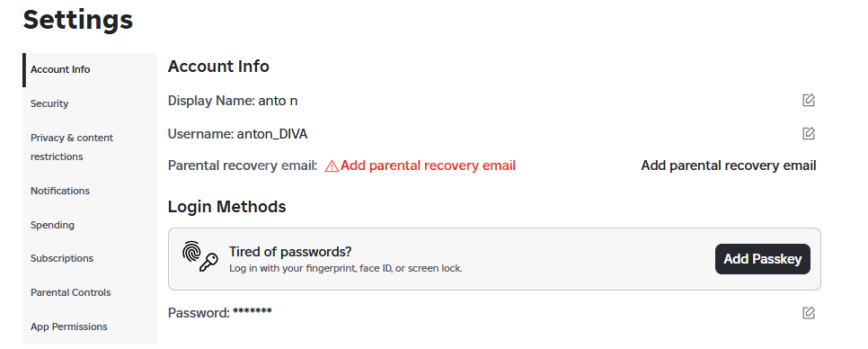Go to the Notifications settings
The width and height of the screenshot is (868, 349).
coord(60,191)
